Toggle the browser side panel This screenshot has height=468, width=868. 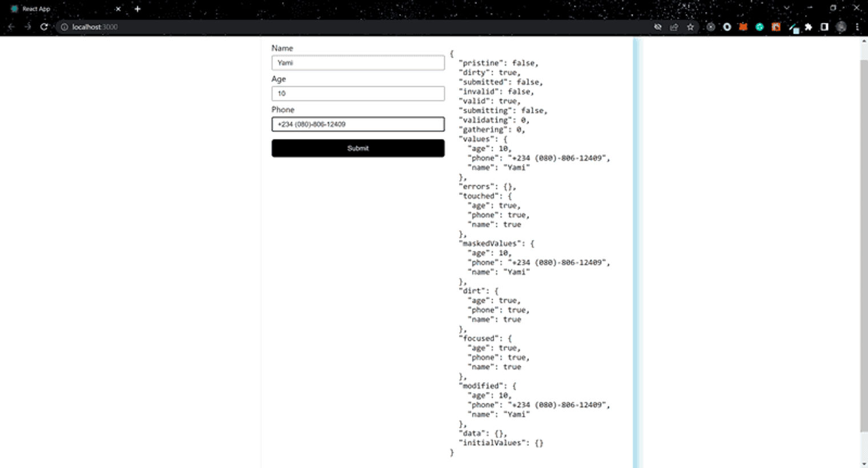click(824, 27)
